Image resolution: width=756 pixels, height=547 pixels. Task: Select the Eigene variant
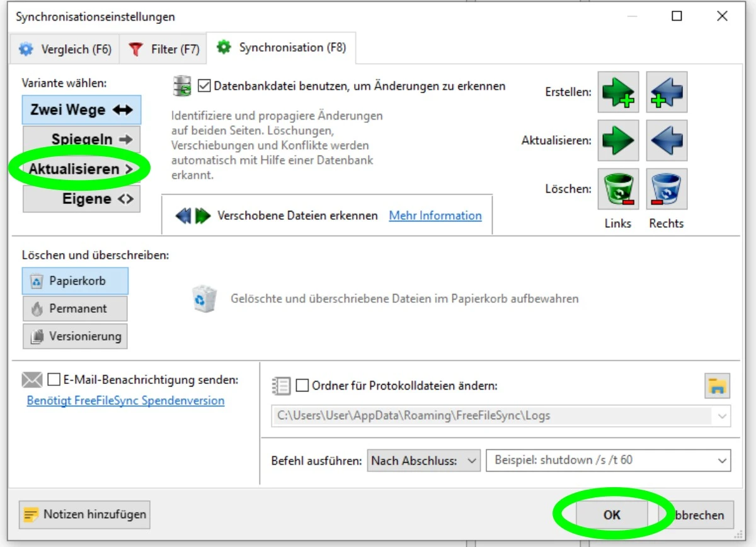(82, 199)
